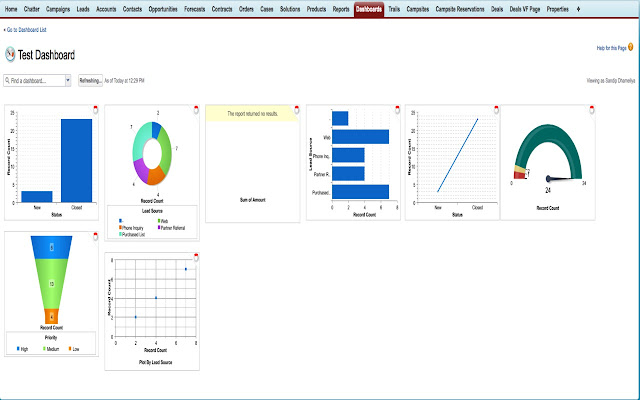Open Help for this Page link
This screenshot has height=400, width=640.
tap(611, 48)
